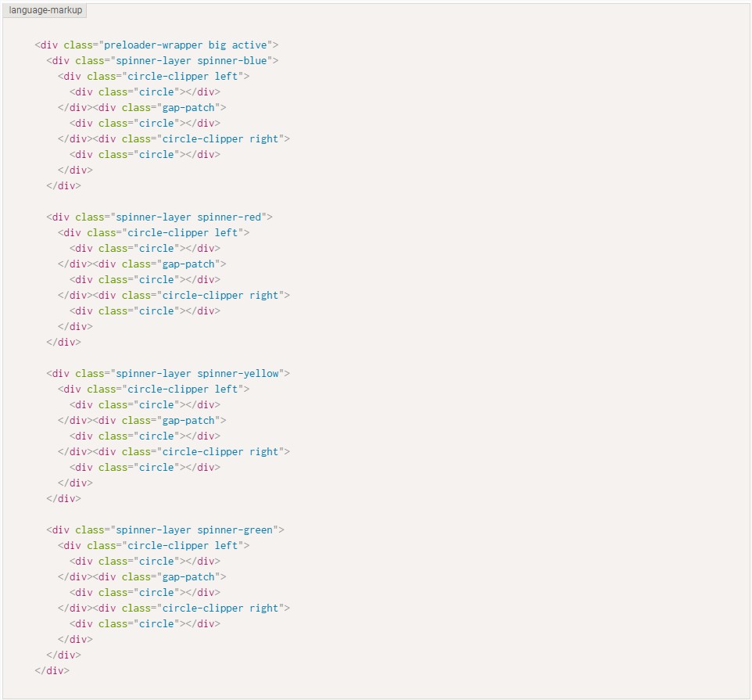Click "gap-patch" inside the spinner-green block

(x=188, y=577)
